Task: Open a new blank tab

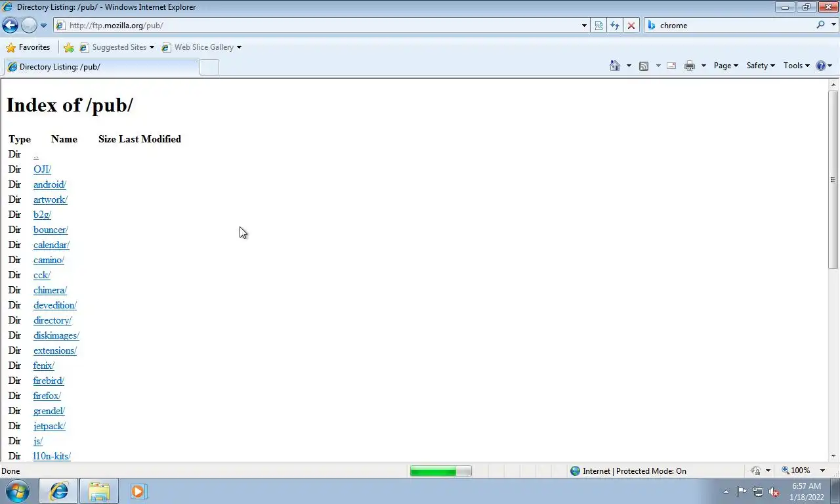Action: click(x=209, y=67)
